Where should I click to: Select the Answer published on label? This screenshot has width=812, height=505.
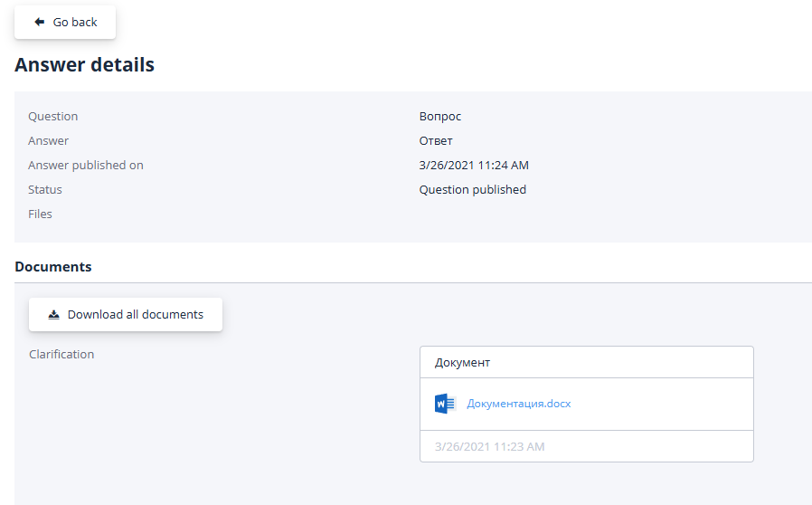(x=85, y=166)
